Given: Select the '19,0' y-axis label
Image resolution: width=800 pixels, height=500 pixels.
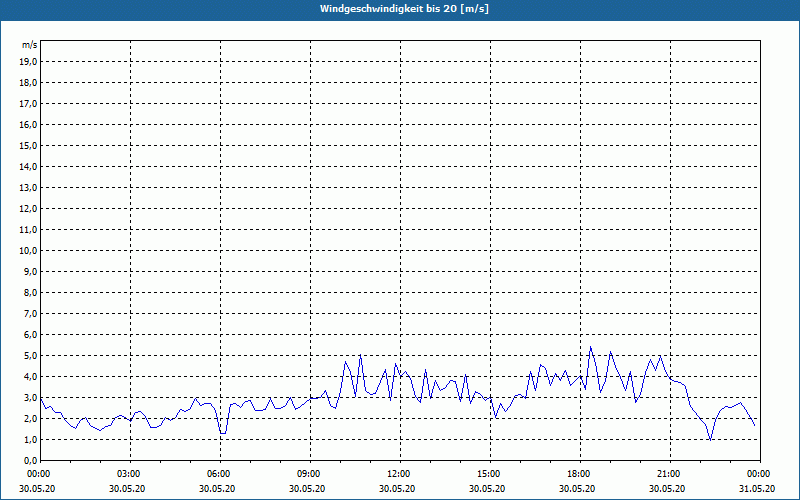Looking at the screenshot, I should tap(29, 62).
